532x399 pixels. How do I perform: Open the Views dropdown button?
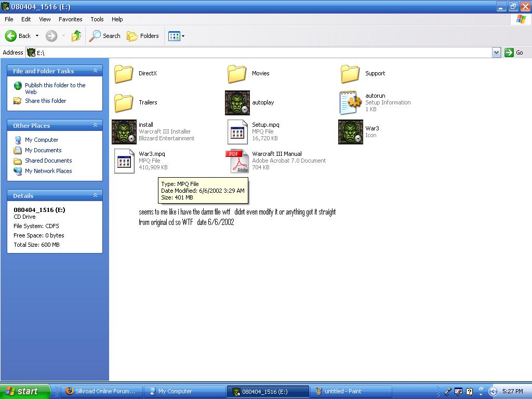[177, 36]
